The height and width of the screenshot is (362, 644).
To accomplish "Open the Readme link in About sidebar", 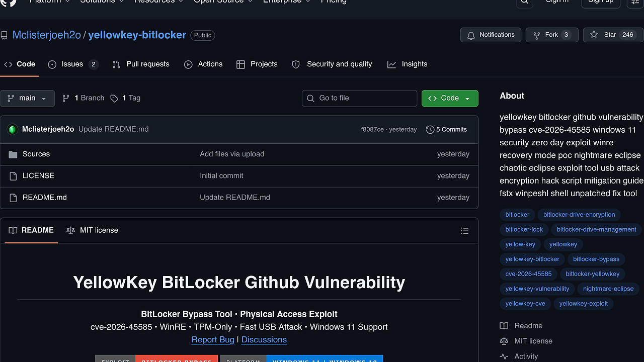I will click(x=522, y=326).
